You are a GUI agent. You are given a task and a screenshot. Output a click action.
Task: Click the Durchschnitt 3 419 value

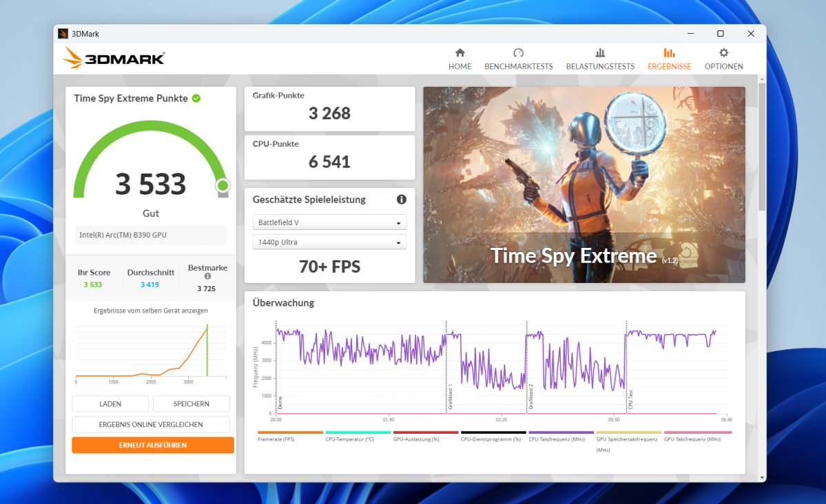click(x=149, y=284)
